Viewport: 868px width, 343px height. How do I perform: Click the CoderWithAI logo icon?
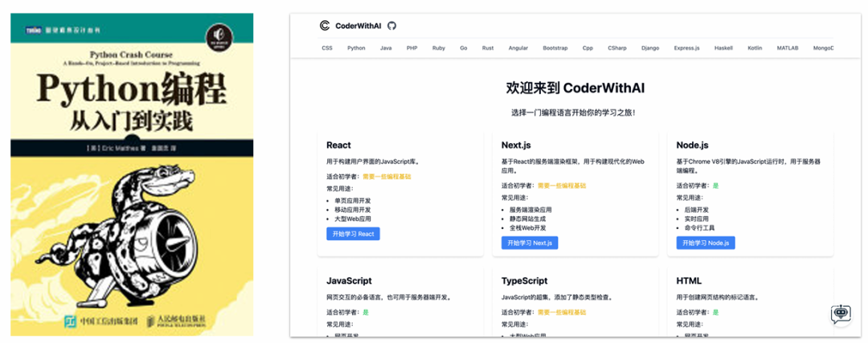coord(325,26)
